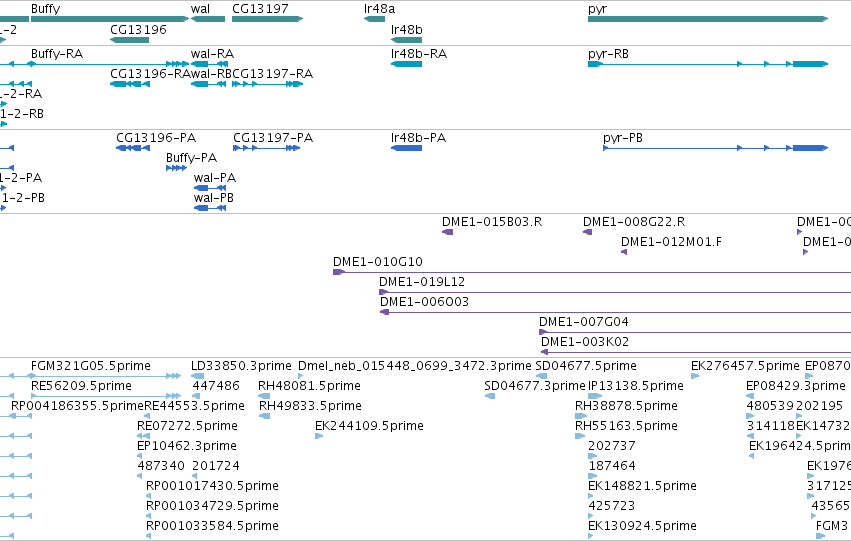The image size is (851, 541).
Task: Select the wal-RA transcript label
Action: 212,54
